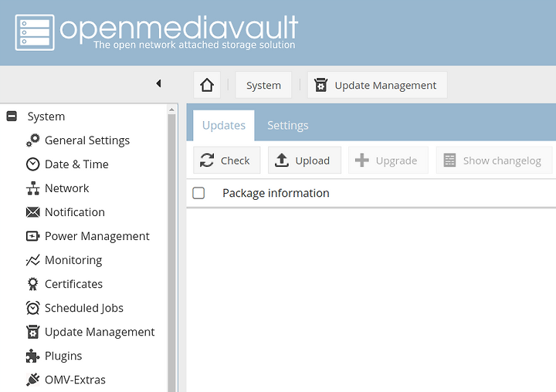Collapse the sidebar with the left arrow
The width and height of the screenshot is (556, 392).
click(158, 83)
